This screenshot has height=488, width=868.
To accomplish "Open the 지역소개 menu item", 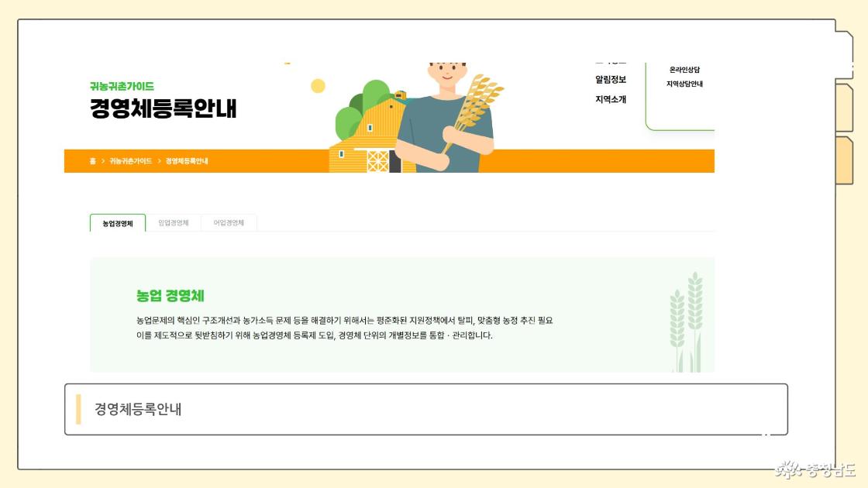I will [611, 100].
